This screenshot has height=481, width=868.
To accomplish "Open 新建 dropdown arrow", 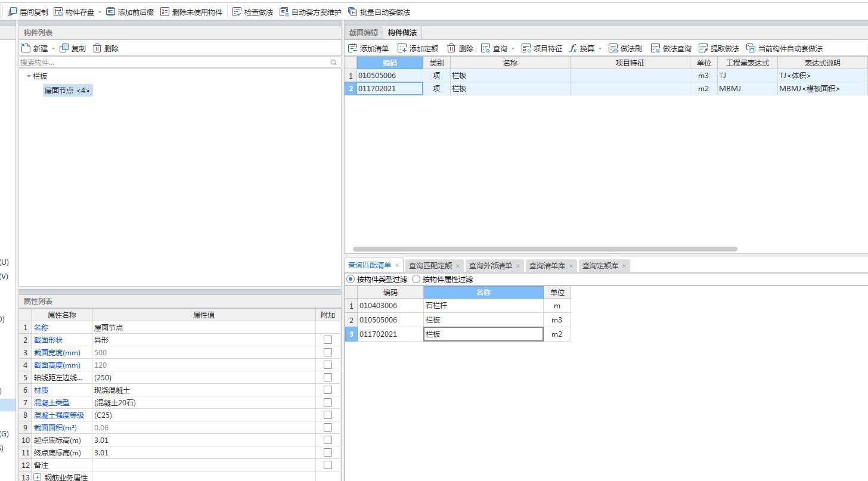I will click(x=53, y=49).
